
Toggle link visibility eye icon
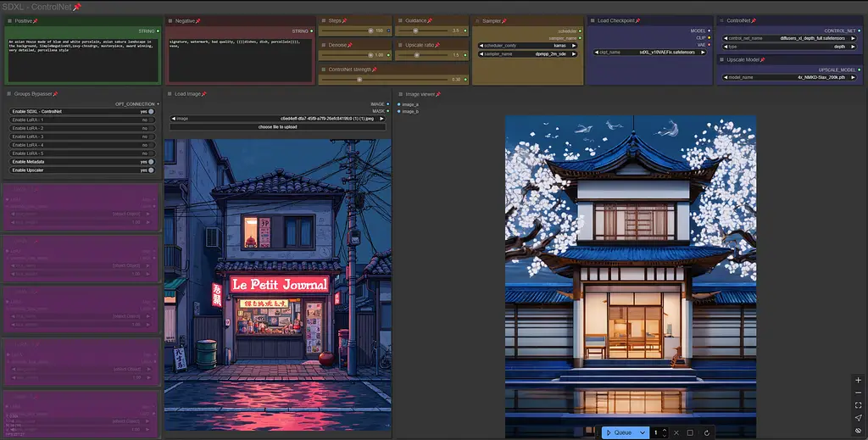coord(858,431)
